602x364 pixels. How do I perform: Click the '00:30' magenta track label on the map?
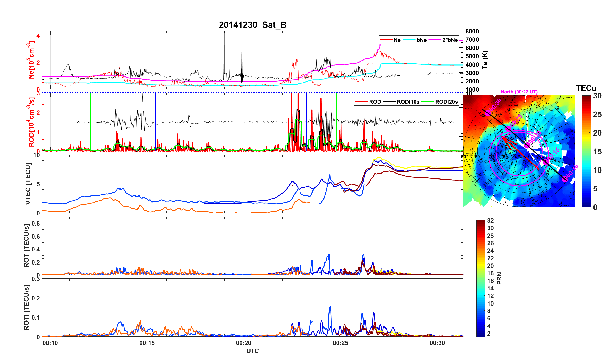pyautogui.click(x=495, y=105)
